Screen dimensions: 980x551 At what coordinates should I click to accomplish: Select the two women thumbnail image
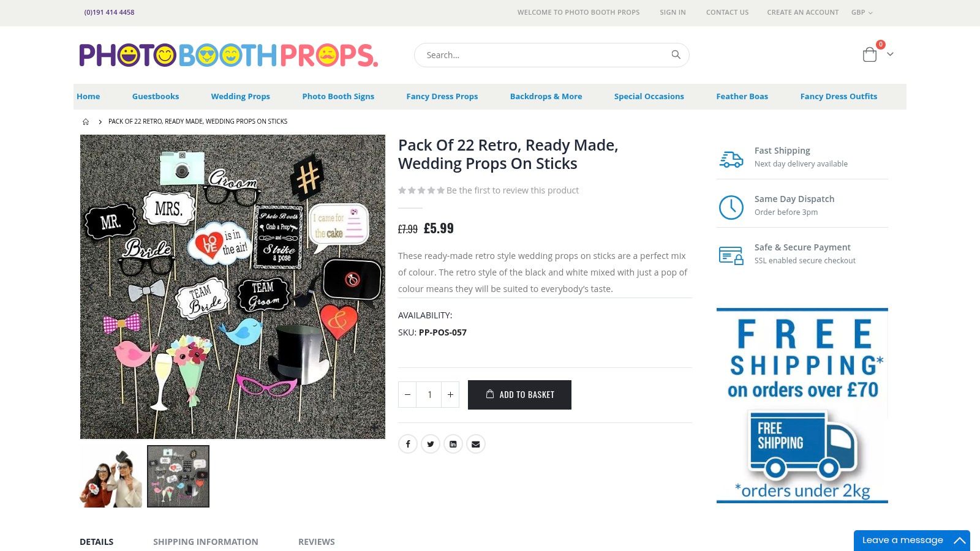tap(111, 476)
